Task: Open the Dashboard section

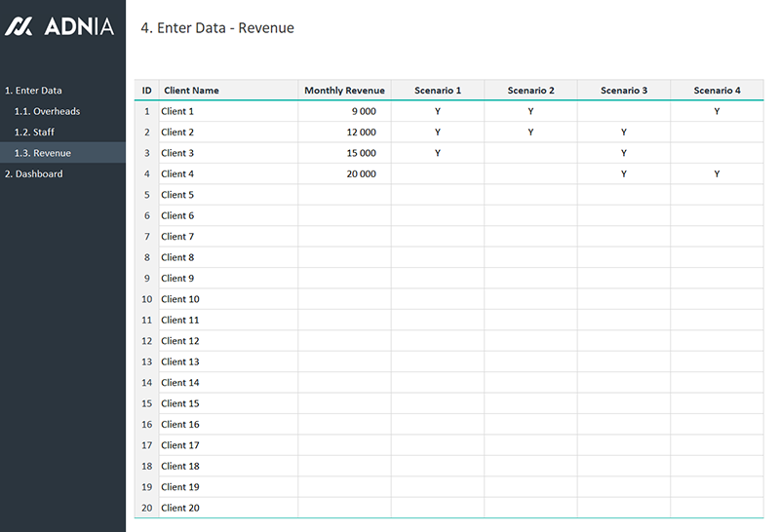Action: click(x=33, y=174)
